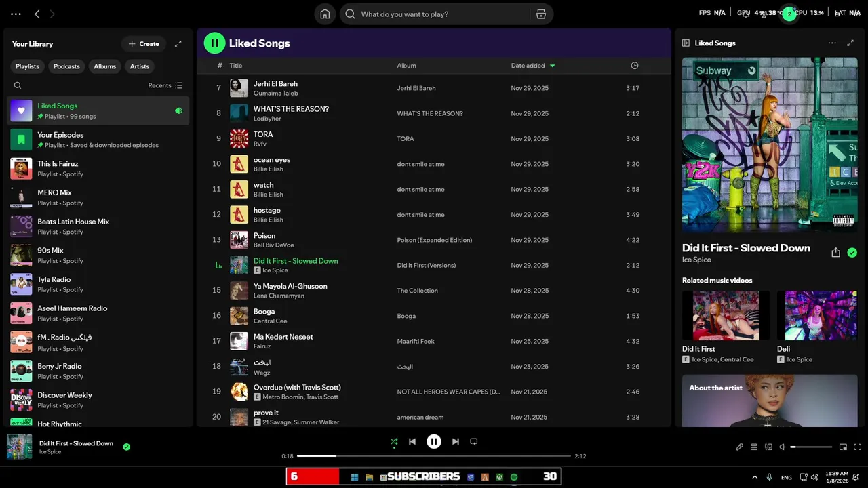Open the This Is Fairuz playlist

pyautogui.click(x=98, y=168)
